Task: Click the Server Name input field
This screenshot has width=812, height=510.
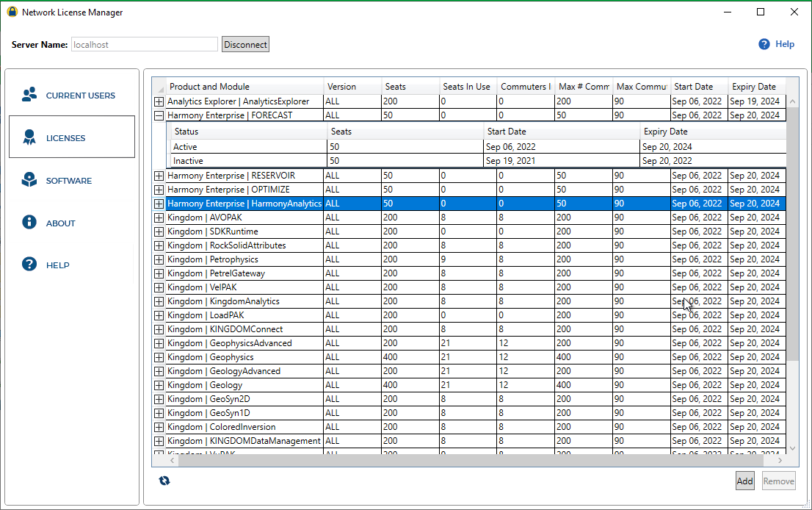Action: pos(145,45)
